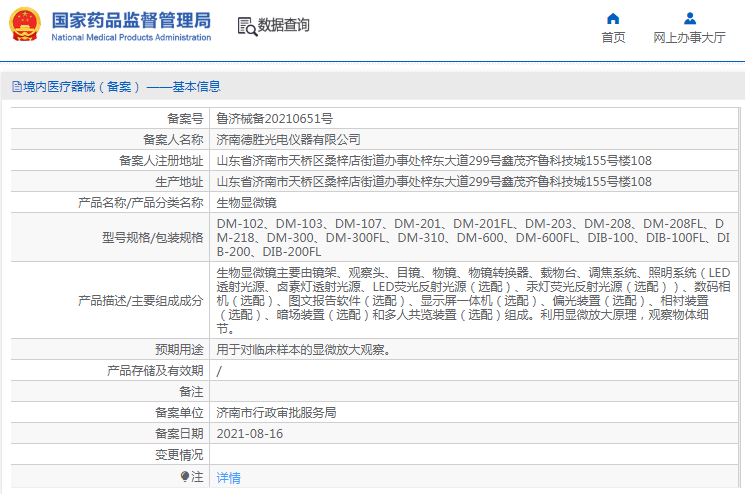Click 国家药品监督管理局 site title
The width and height of the screenshot is (745, 494).
click(130, 19)
